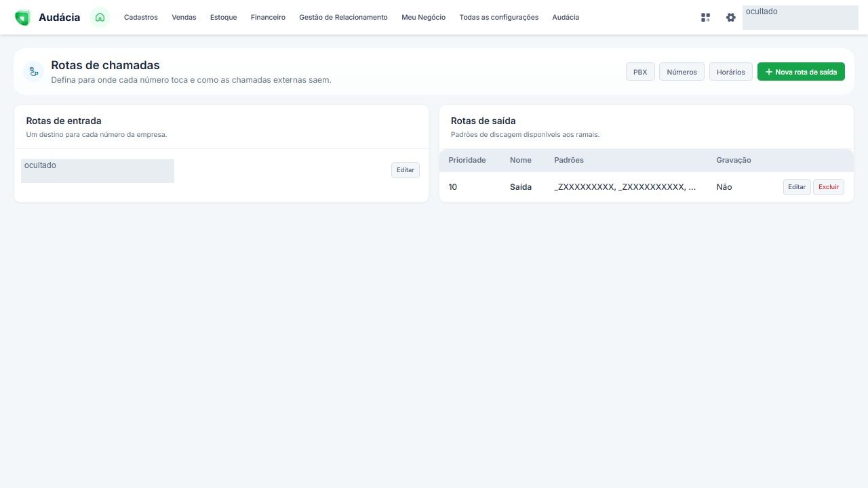Screen dimensions: 868x488
Task: Open Gestão de Relacionamento menu
Action: (x=343, y=18)
